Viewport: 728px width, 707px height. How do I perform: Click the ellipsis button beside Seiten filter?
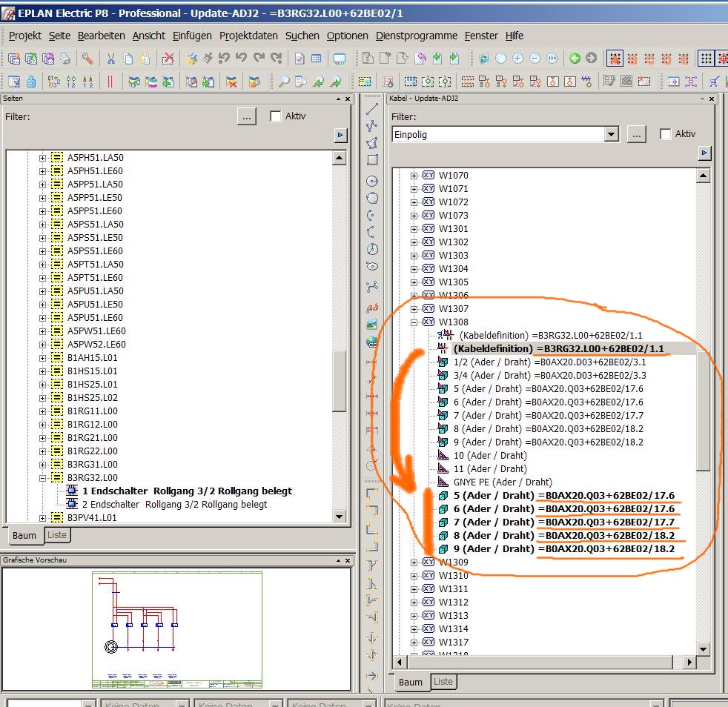point(247,116)
